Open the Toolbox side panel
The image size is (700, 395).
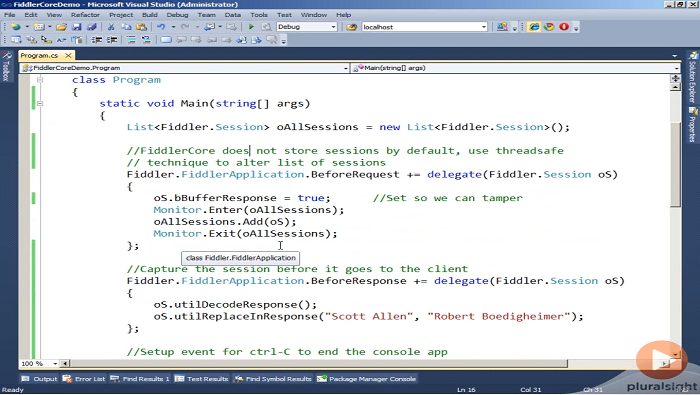click(6, 66)
